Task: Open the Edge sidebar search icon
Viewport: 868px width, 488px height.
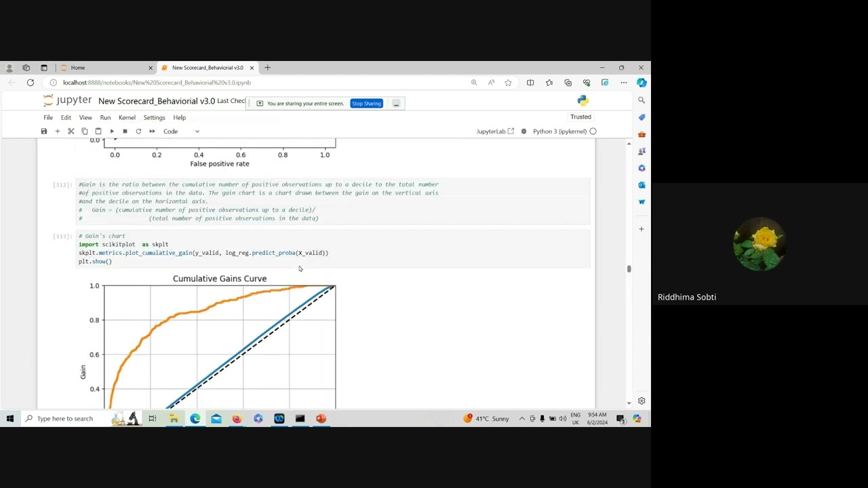Action: click(642, 100)
